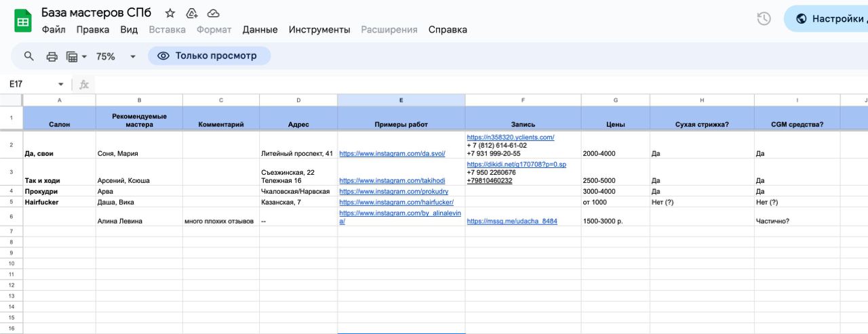Click cell Прокудри
This screenshot has width=868, height=334.
[x=59, y=192]
